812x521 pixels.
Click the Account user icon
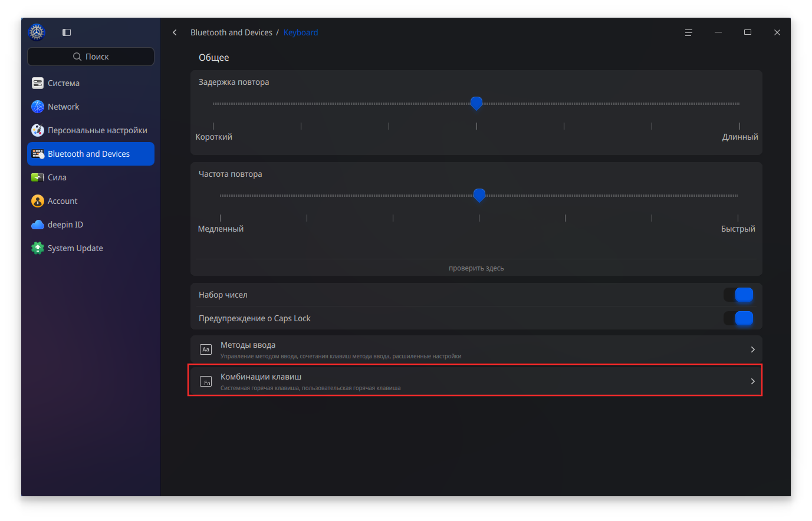click(38, 201)
